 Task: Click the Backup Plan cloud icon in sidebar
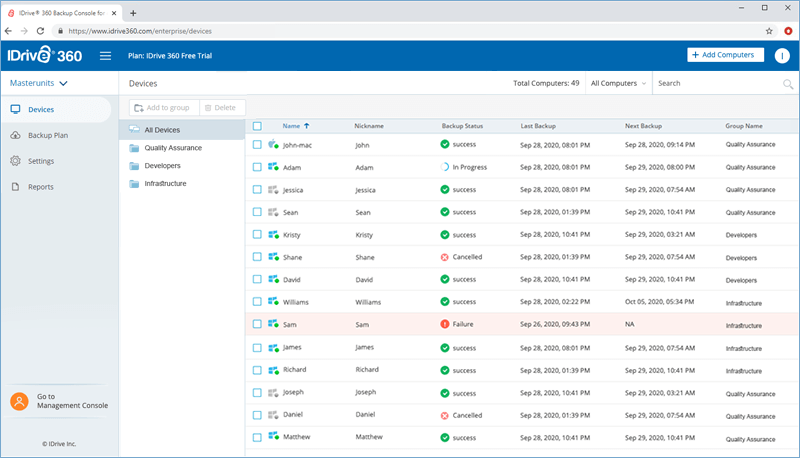coord(15,135)
